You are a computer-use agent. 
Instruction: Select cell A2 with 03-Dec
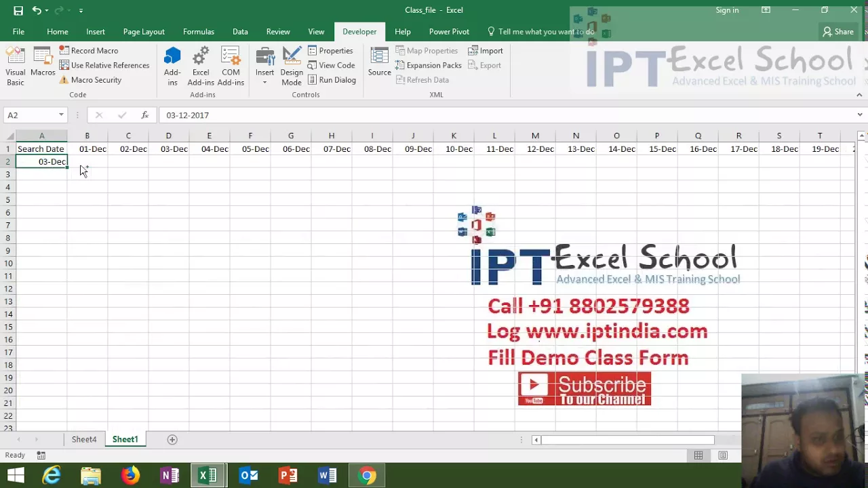pyautogui.click(x=41, y=161)
